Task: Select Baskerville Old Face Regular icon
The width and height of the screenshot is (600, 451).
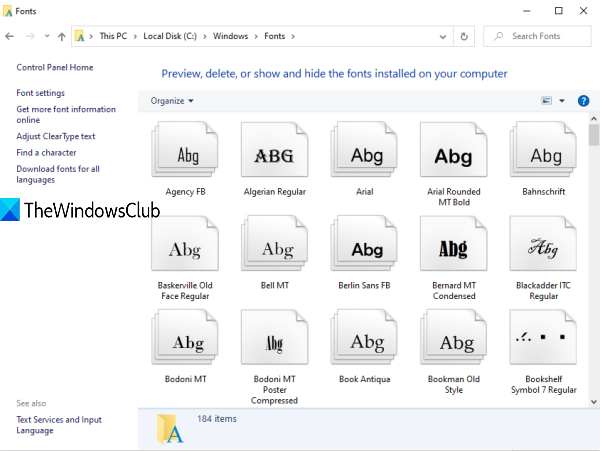Action: coord(185,243)
